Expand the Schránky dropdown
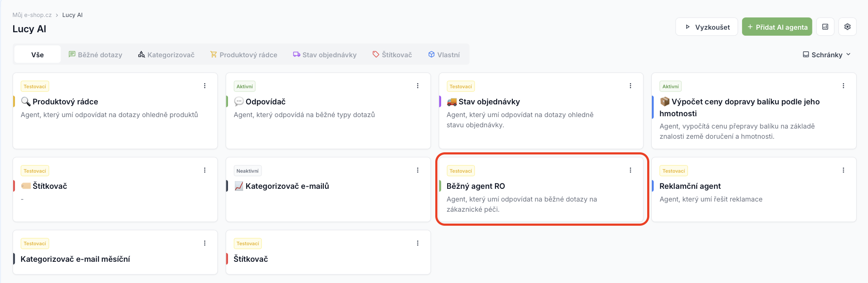The image size is (868, 283). tap(827, 55)
